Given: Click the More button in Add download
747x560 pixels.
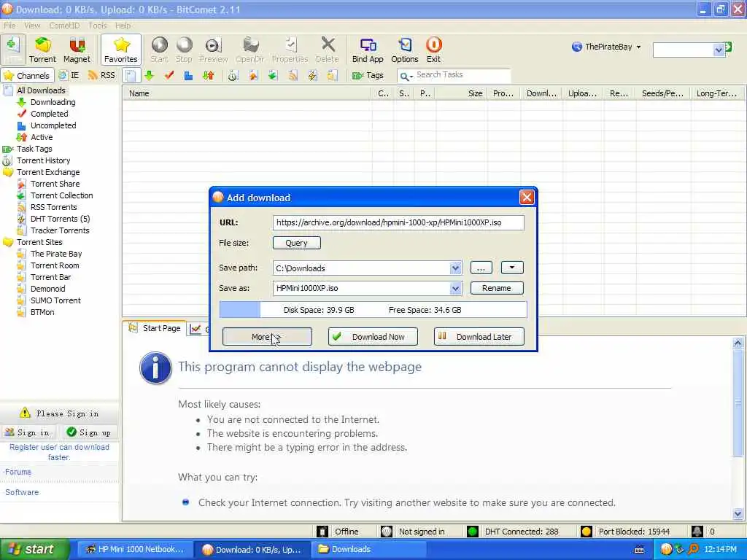Looking at the screenshot, I should [x=267, y=337].
